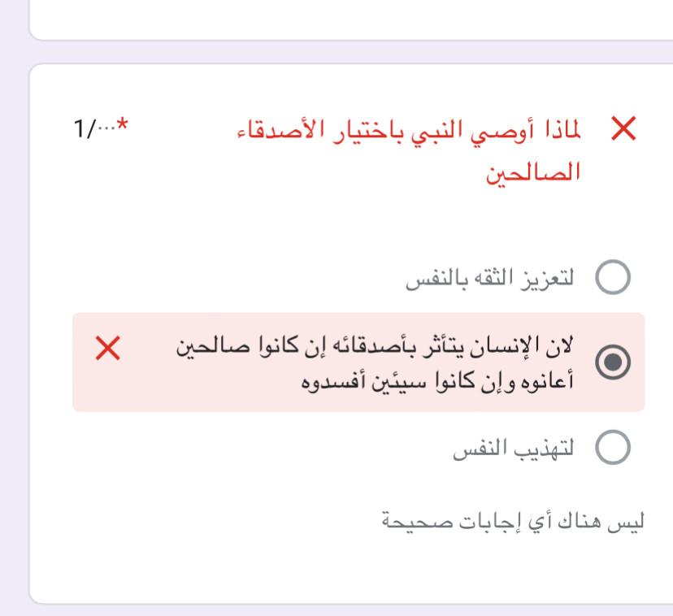This screenshot has height=616, width=673.
Task: Click the red required asterisk
Action: tap(123, 124)
